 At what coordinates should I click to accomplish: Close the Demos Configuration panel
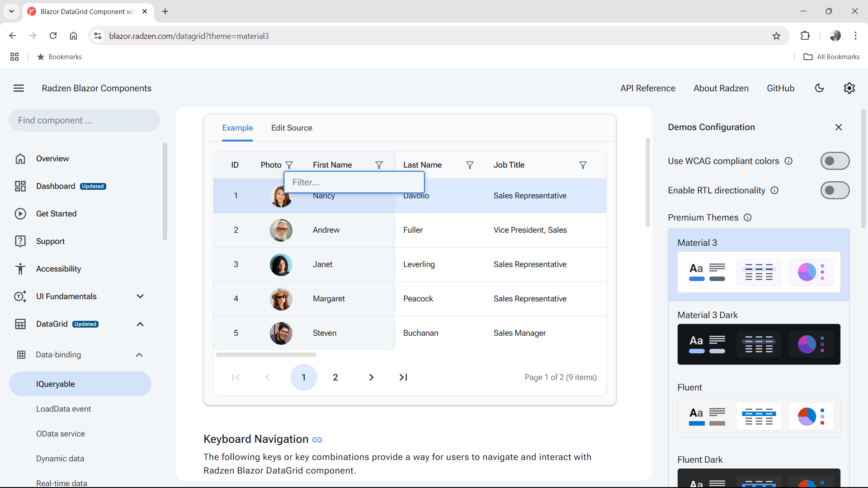[x=839, y=127]
